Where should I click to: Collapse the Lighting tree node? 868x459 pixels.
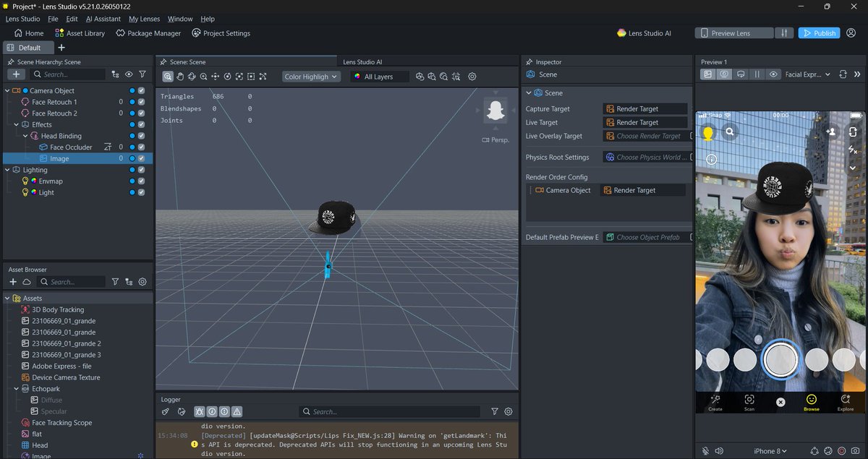(7, 170)
